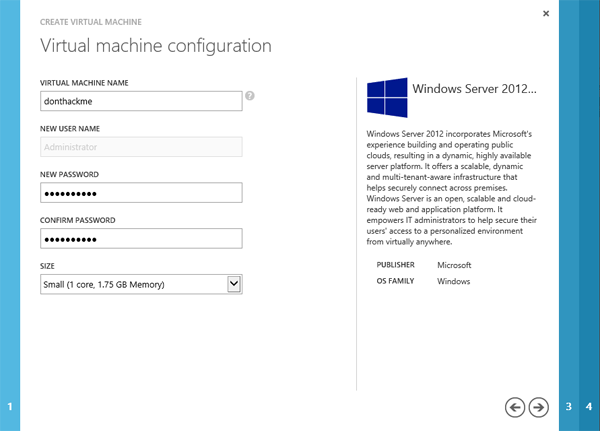This screenshot has width=600, height=431.
Task: Select the Confirm Password field
Action: click(141, 239)
